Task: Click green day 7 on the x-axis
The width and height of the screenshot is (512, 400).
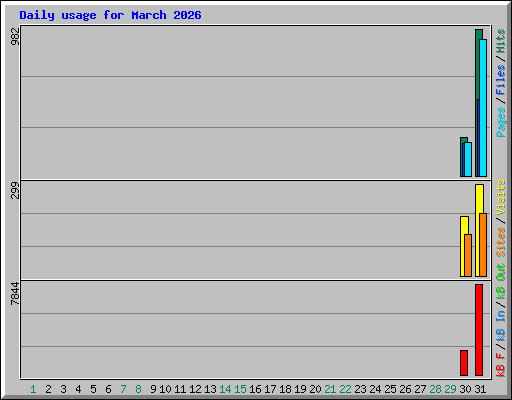Action: pos(123,389)
